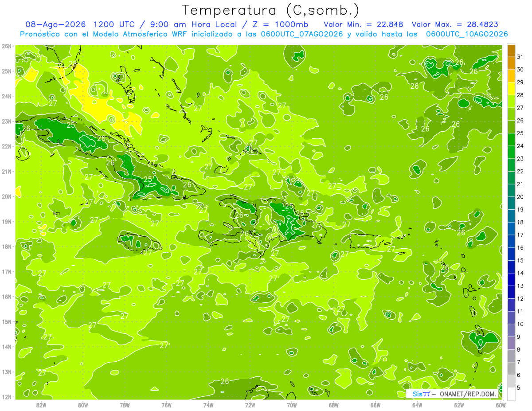Click the green color bar segment between 24 and 25

pyautogui.click(x=511, y=139)
